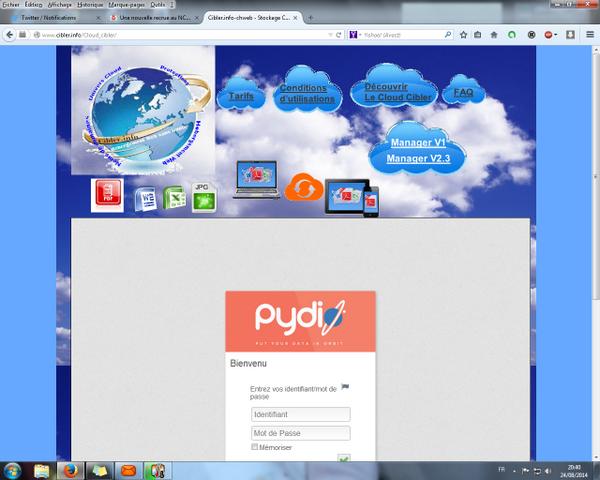Go back with the browser back arrow
This screenshot has width=600, height=480.
pos(10,35)
